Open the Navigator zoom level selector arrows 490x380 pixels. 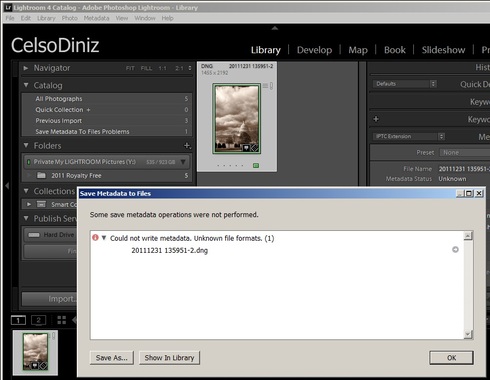coord(190,68)
